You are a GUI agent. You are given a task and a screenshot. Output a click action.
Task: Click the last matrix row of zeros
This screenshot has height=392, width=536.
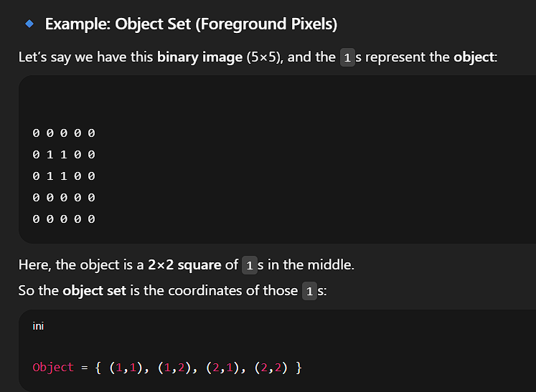tap(64, 219)
